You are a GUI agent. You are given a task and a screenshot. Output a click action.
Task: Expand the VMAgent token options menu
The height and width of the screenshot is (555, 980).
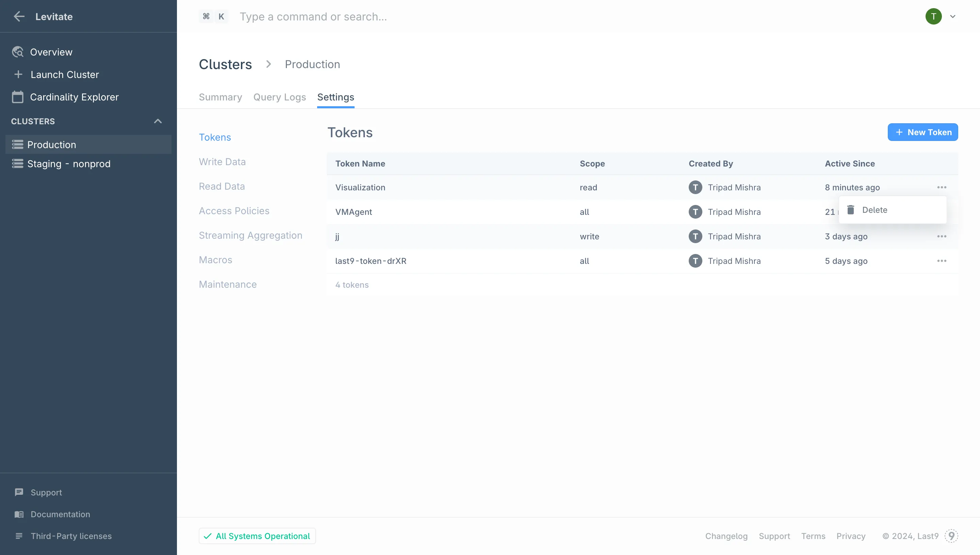pos(942,211)
